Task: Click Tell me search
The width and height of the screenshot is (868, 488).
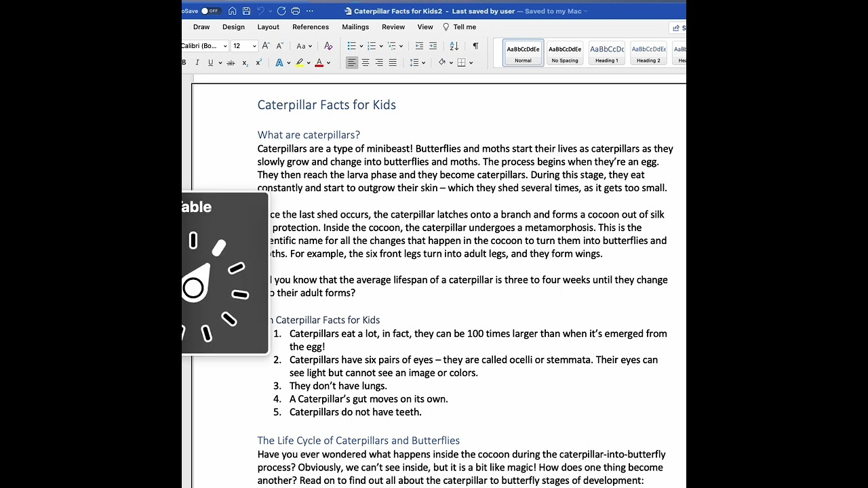Action: point(459,27)
